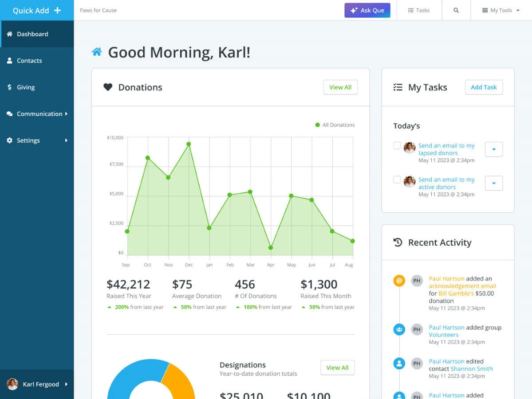Click the avatar on active donors task
532x399 pixels.
410,181
